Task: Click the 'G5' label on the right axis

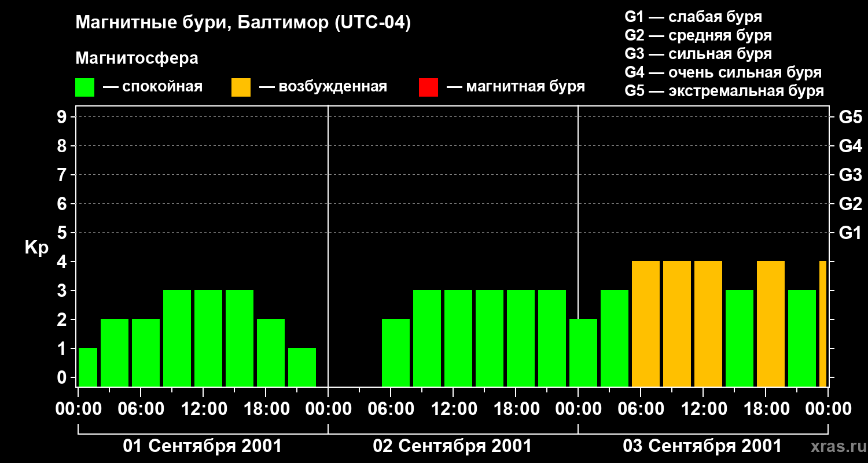Action: point(850,117)
